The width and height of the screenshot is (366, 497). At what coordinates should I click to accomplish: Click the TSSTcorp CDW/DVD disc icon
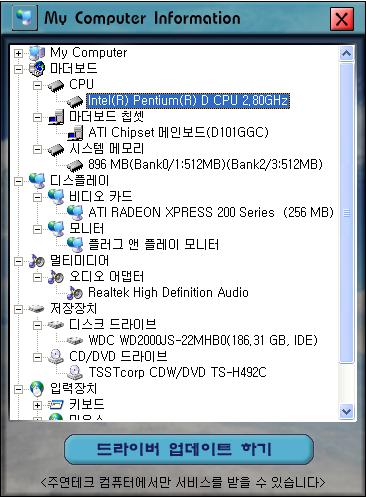(75, 373)
